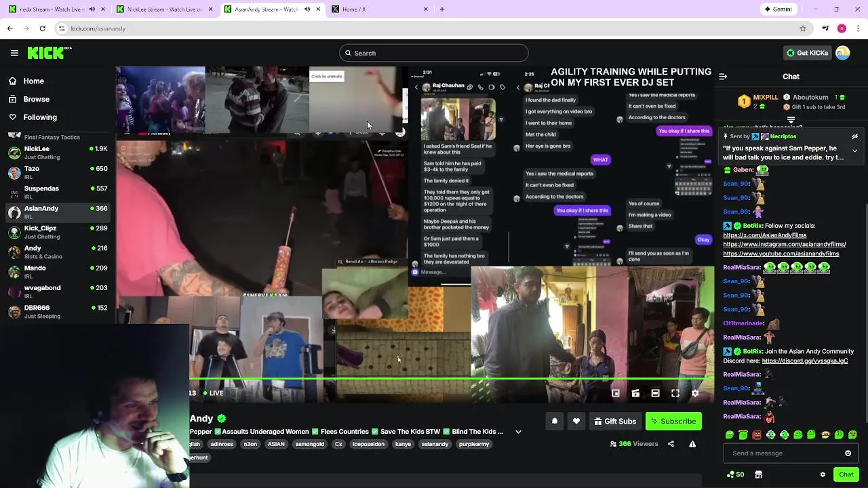Open Suspendas channel in sidebar
This screenshot has height=488, width=868.
[x=57, y=192]
